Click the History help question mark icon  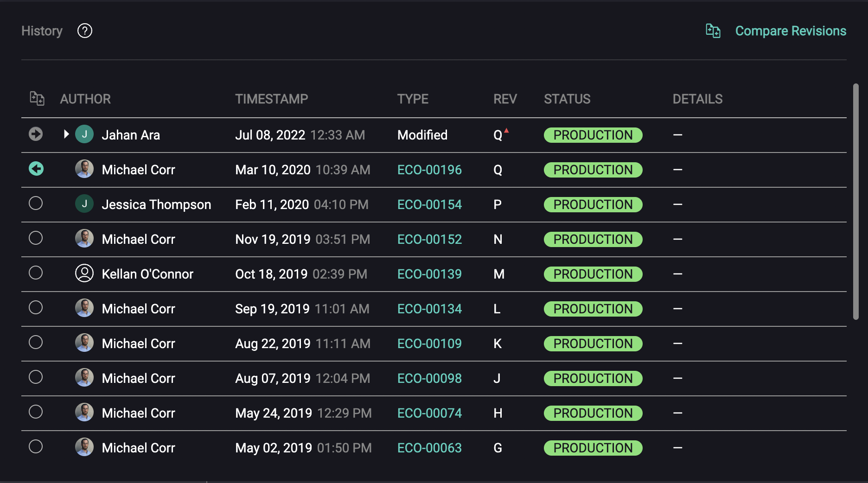click(84, 31)
